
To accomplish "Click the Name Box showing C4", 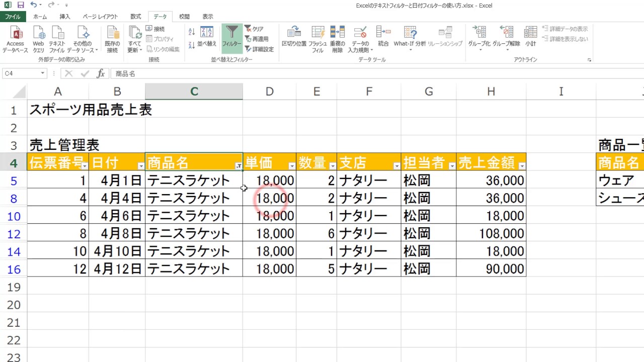I will click(21, 73).
